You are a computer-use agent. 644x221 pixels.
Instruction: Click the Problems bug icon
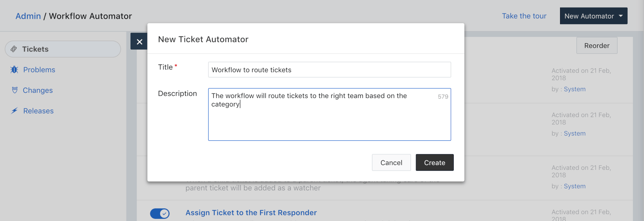14,69
